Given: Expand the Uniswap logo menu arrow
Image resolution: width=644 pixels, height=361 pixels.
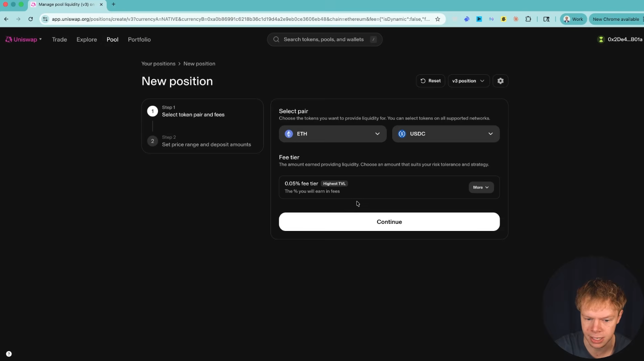Looking at the screenshot, I should point(40,39).
